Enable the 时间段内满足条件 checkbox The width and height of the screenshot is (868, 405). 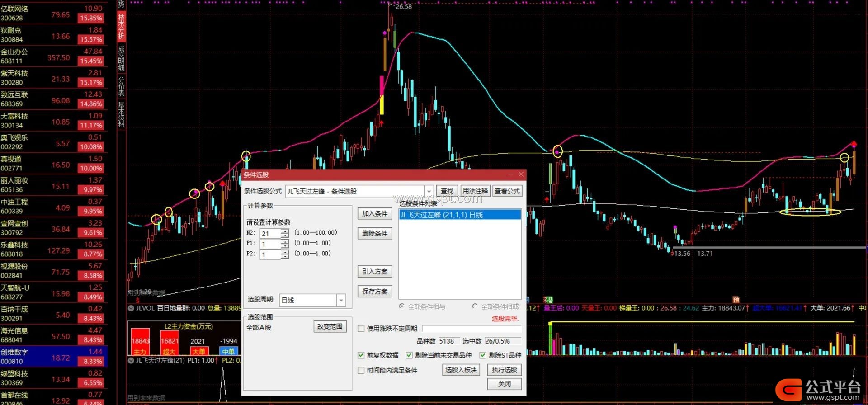361,371
